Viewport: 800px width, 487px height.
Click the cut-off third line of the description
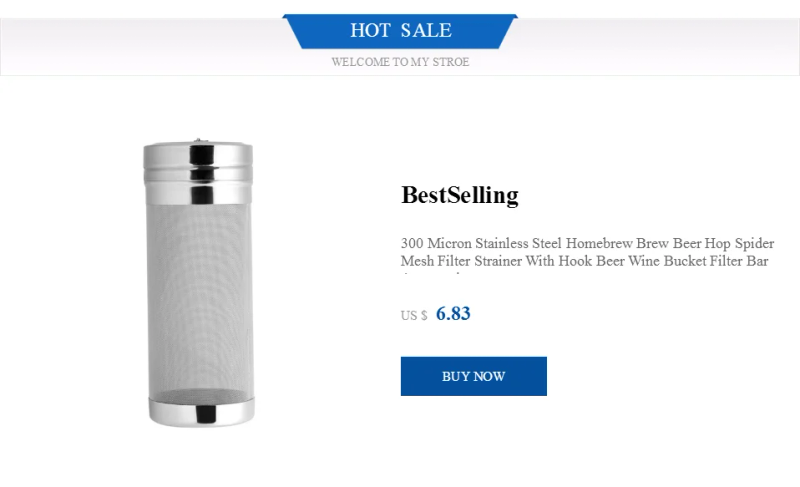(430, 273)
